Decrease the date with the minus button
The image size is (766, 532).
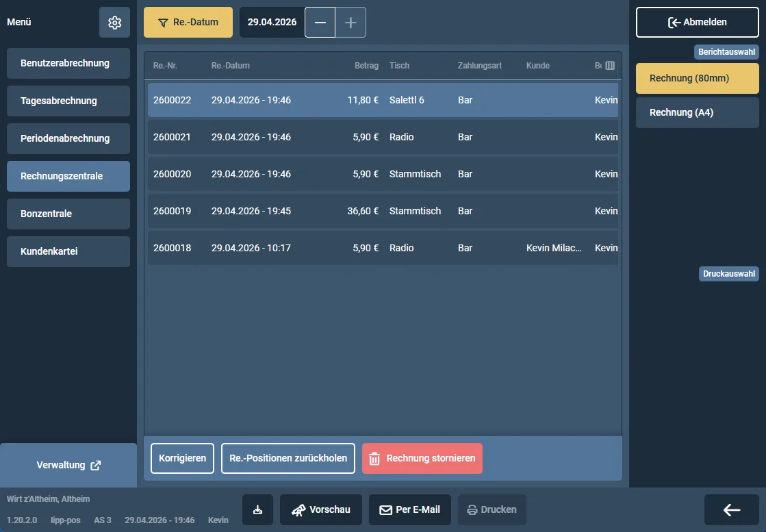coord(320,22)
